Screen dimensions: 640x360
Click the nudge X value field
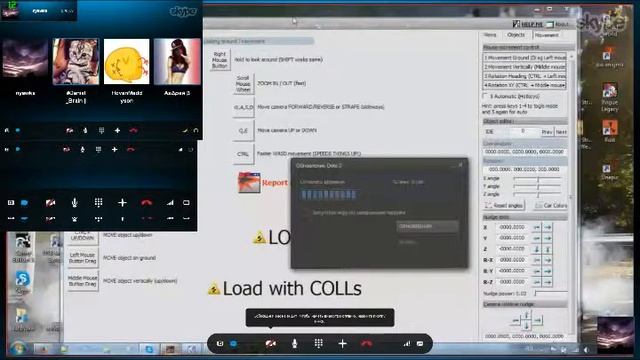coord(513,227)
